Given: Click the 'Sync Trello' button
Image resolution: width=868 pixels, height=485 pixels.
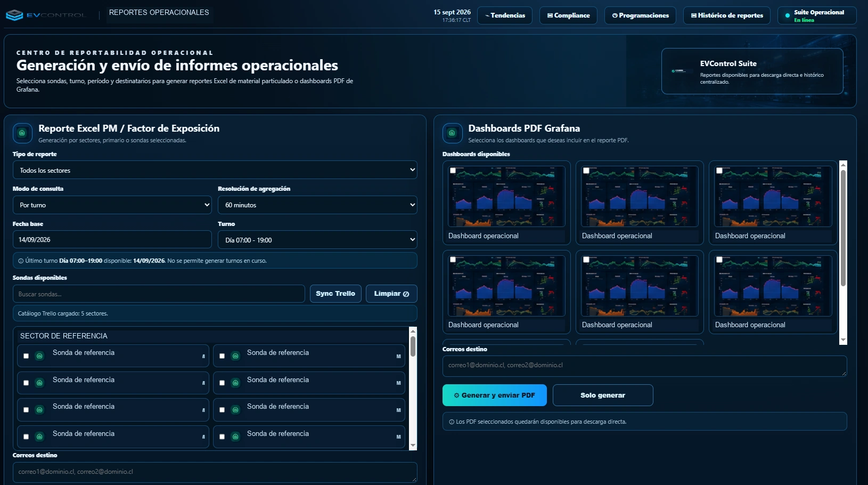Looking at the screenshot, I should coord(335,294).
